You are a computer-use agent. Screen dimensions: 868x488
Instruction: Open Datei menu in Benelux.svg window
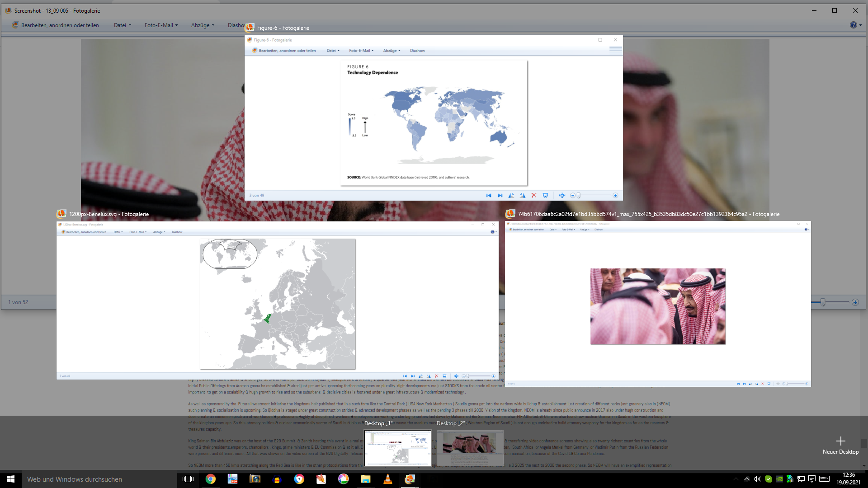pyautogui.click(x=118, y=232)
